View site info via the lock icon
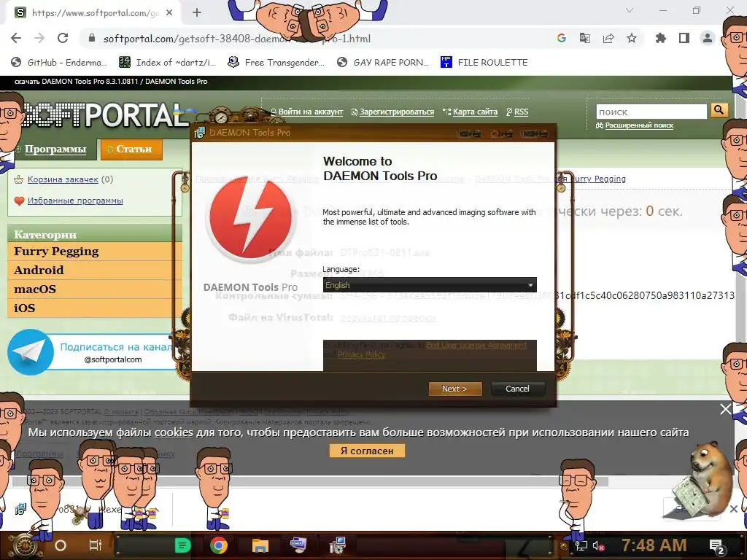The image size is (747, 560). click(x=92, y=38)
